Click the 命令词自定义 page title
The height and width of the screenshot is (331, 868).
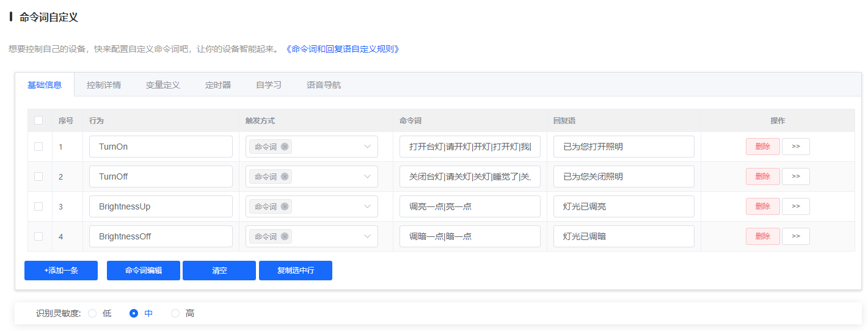49,17
